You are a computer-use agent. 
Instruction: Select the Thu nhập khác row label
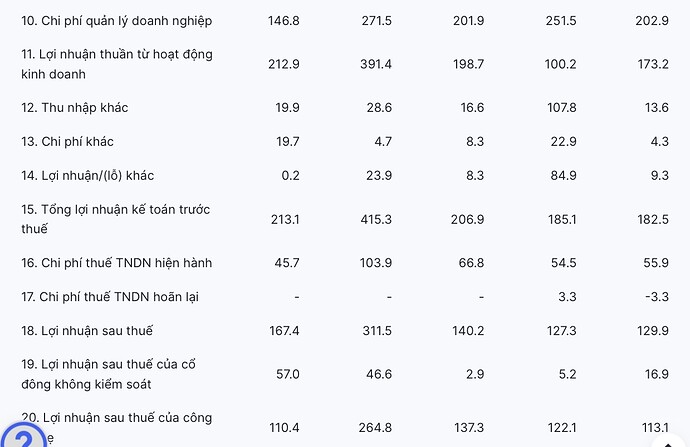(74, 107)
